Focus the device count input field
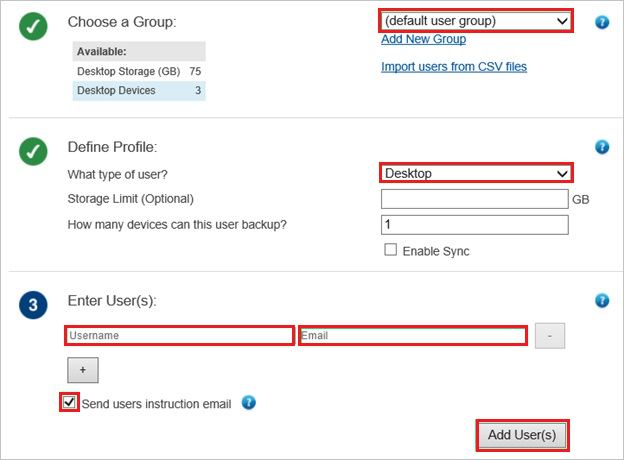The width and height of the screenshot is (624, 460). 474,225
